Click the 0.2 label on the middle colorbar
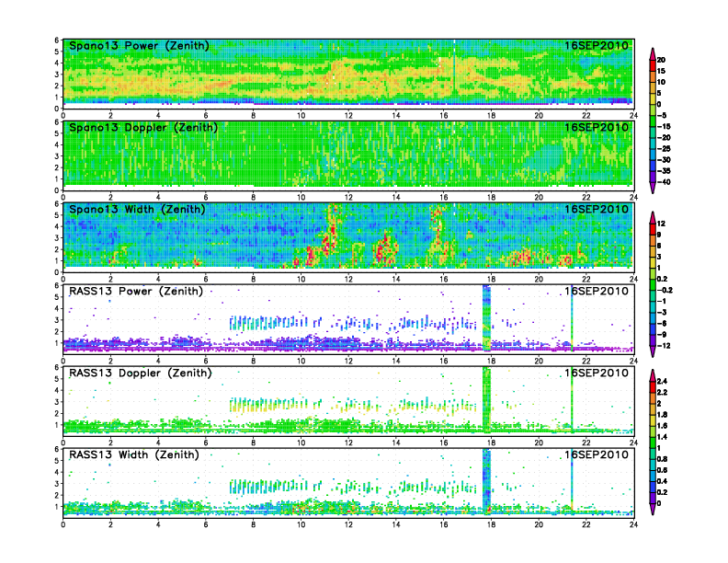The height and width of the screenshot is (563, 728). click(x=663, y=279)
